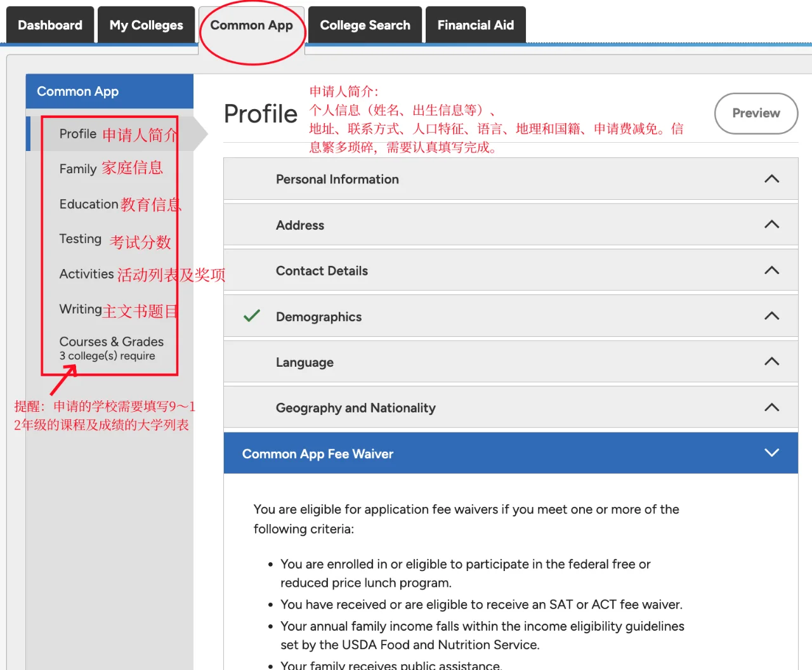Viewport: 812px width, 670px height.
Task: Select Testing from the sidebar
Action: [80, 239]
